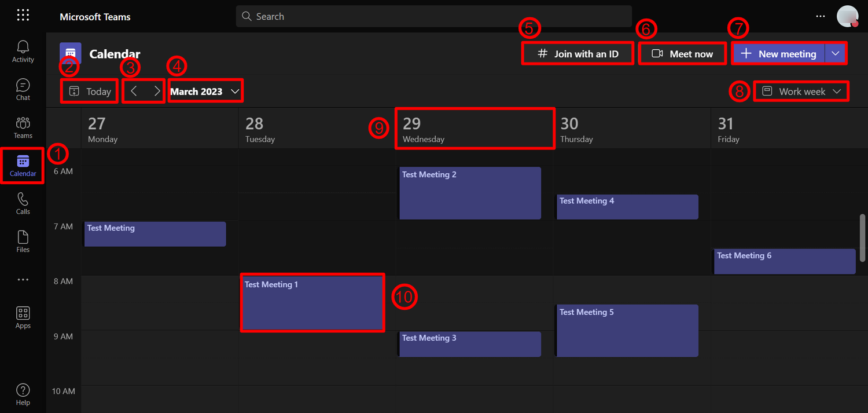
Task: Open the Test Meeting 5 event
Action: click(x=627, y=331)
